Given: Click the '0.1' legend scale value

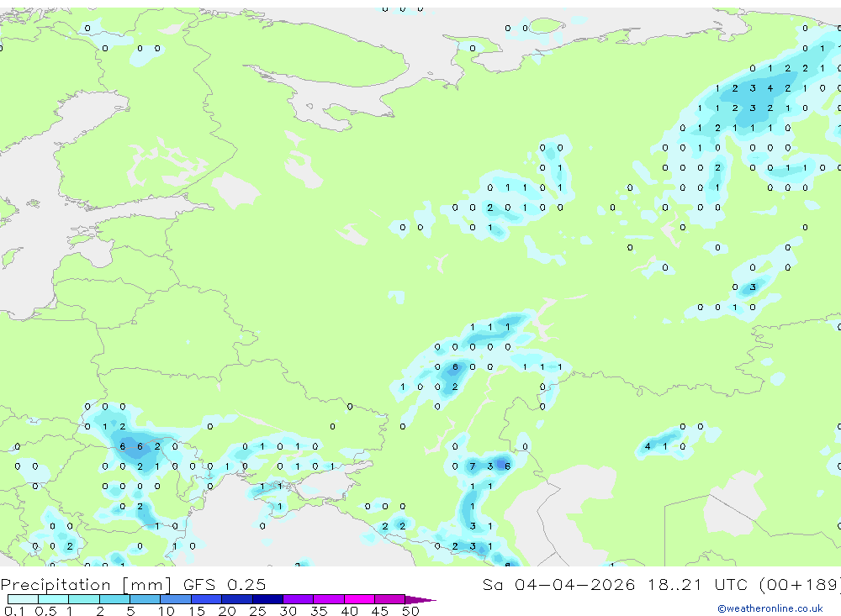Looking at the screenshot, I should (x=14, y=611).
